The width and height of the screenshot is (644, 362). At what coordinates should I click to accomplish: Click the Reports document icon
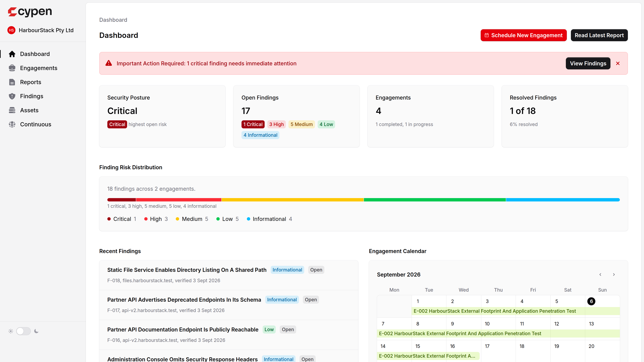pos(12,82)
